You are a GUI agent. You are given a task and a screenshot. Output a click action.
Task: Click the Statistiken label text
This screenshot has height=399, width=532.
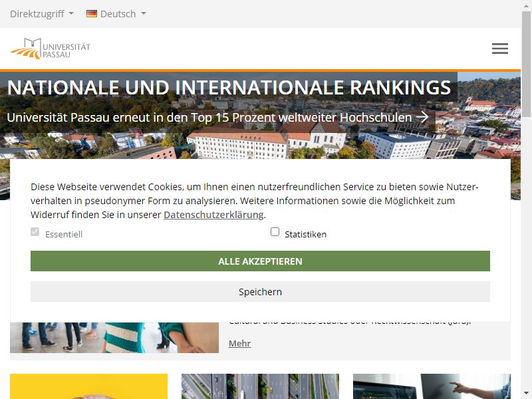click(305, 235)
